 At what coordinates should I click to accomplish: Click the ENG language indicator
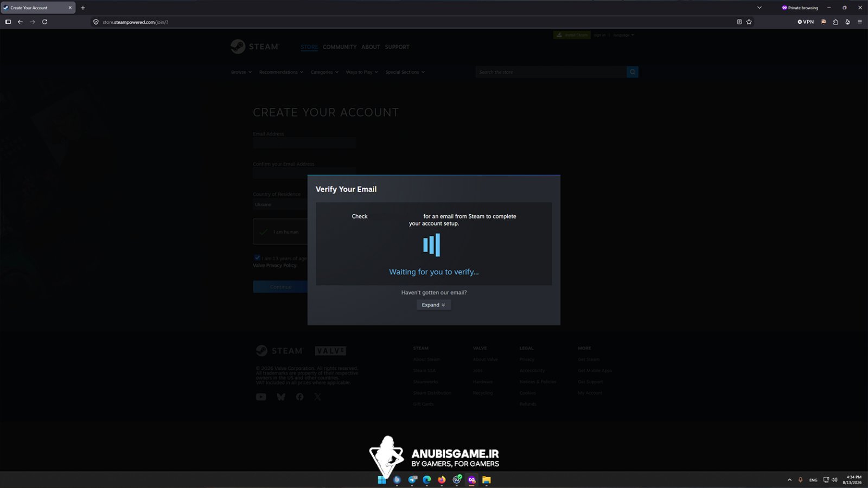coord(813,480)
